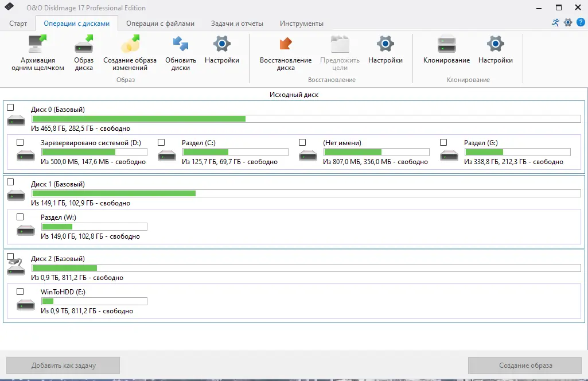Viewport: 588px width, 381px height.
Task: Click the 'Исходный диск' heading
Action: [x=294, y=95]
